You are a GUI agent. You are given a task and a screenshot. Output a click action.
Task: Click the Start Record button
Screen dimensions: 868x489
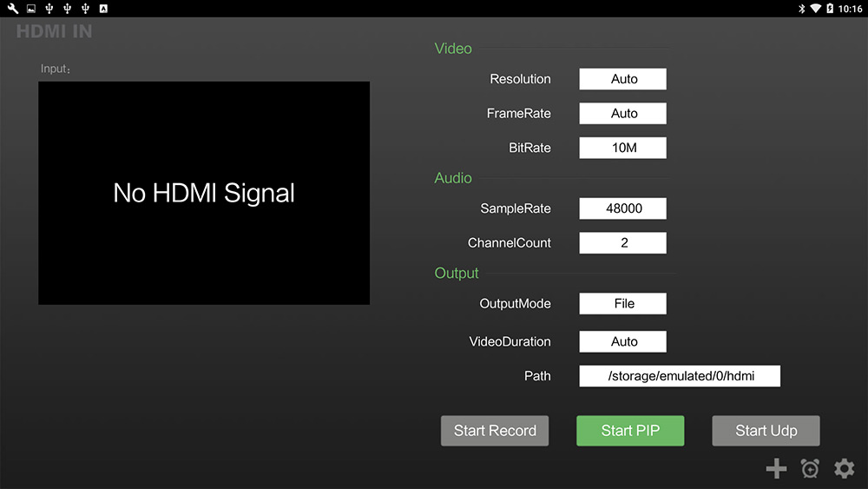pyautogui.click(x=495, y=431)
